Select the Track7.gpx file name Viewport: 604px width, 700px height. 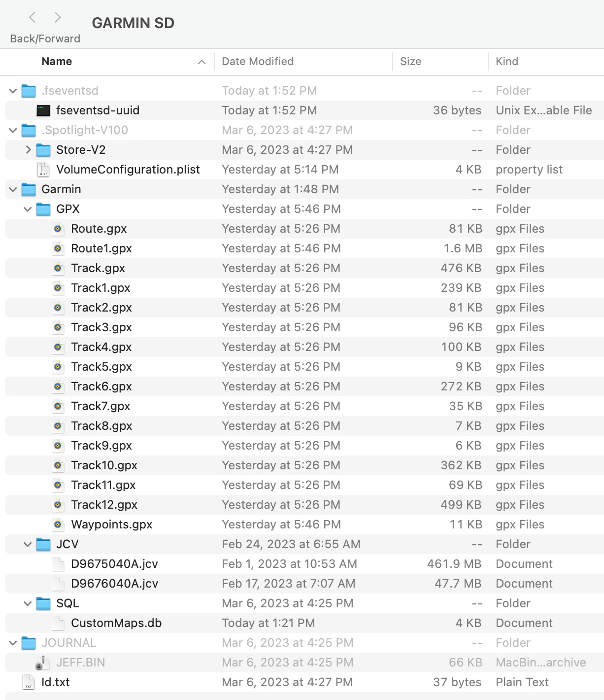(101, 406)
